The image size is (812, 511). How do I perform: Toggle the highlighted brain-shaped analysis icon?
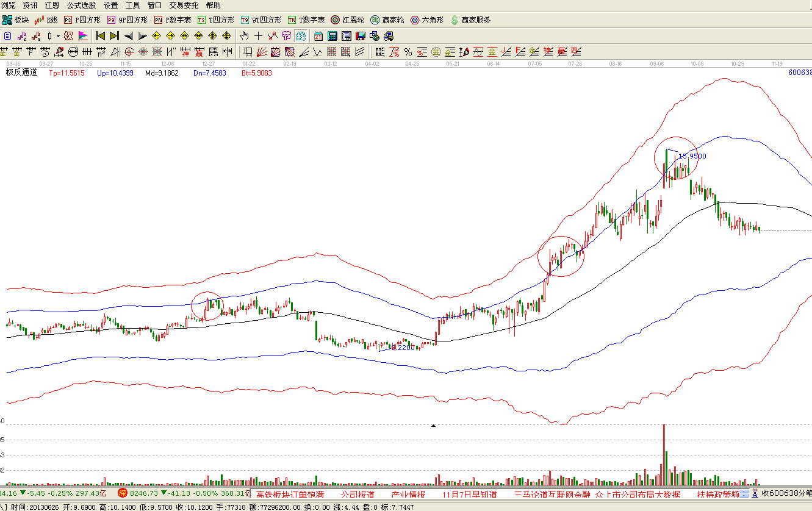300,35
